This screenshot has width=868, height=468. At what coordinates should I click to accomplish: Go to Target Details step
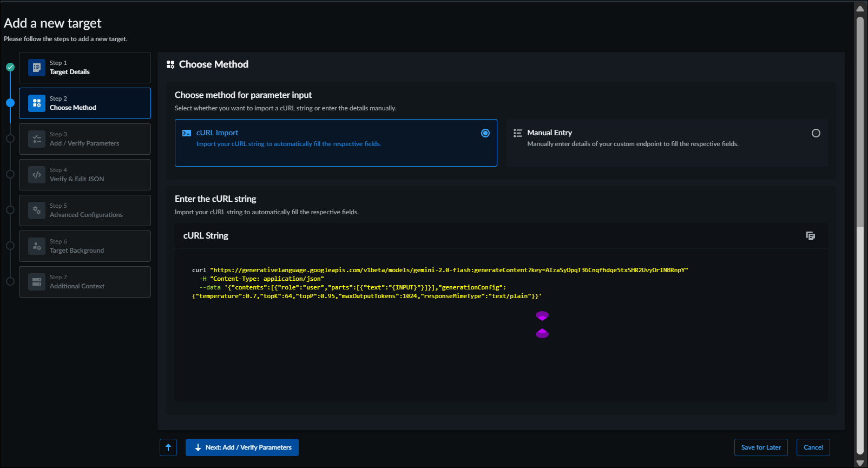[x=85, y=68]
